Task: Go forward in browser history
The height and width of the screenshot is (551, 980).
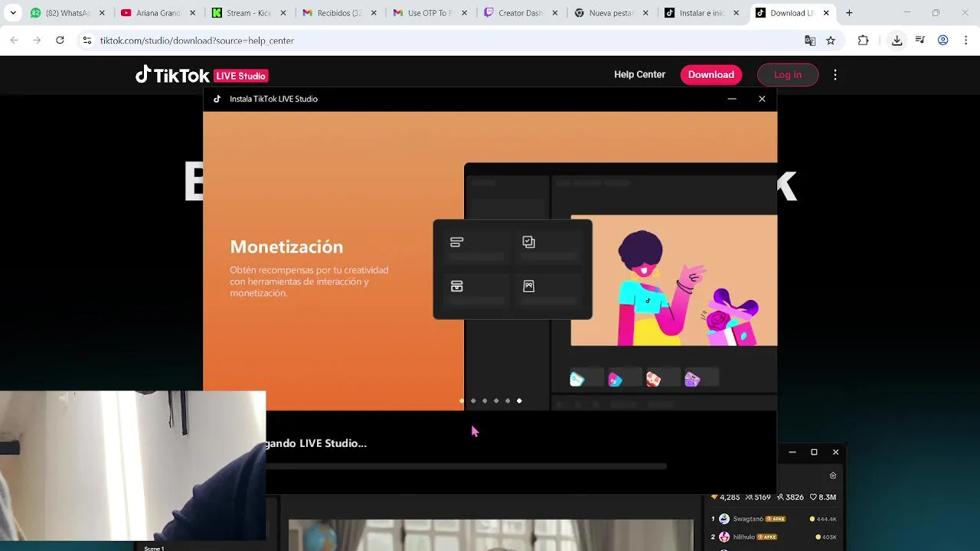Action: pyautogui.click(x=37, y=41)
